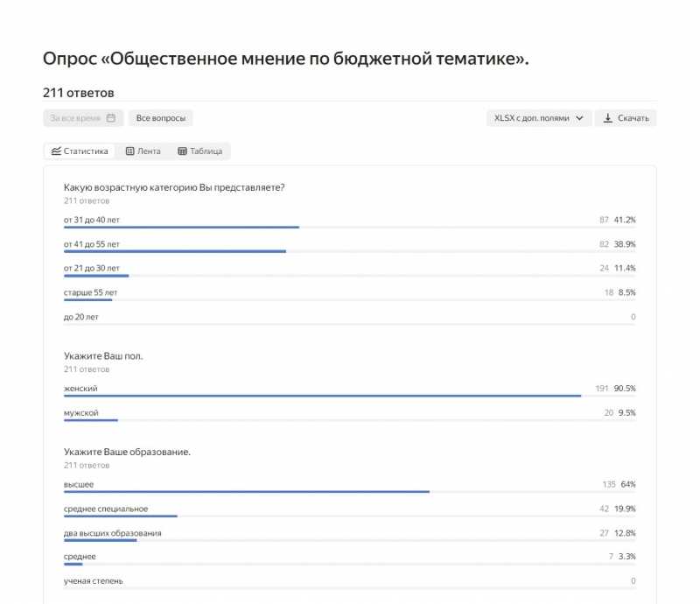This screenshot has width=700, height=604.
Task: Click the Статистика chart icon
Action: [x=56, y=151]
